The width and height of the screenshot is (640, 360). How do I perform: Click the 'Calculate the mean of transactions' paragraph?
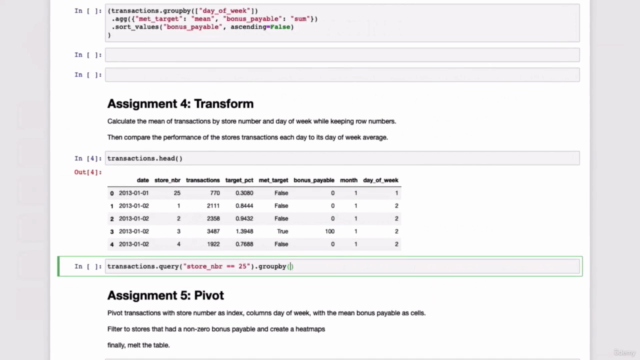pos(251,121)
